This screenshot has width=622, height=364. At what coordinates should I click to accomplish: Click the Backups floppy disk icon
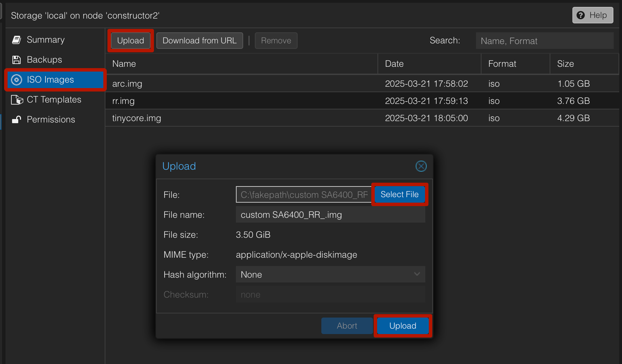pyautogui.click(x=17, y=60)
